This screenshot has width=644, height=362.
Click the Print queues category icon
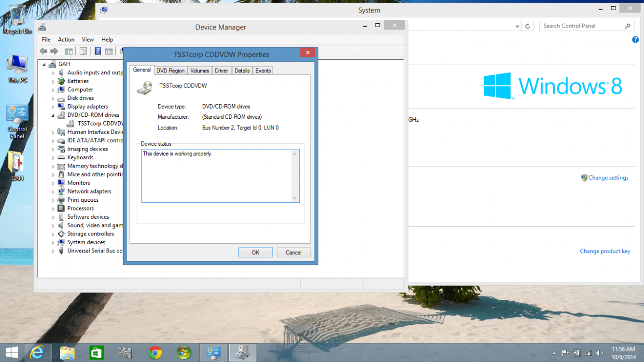pos(61,200)
